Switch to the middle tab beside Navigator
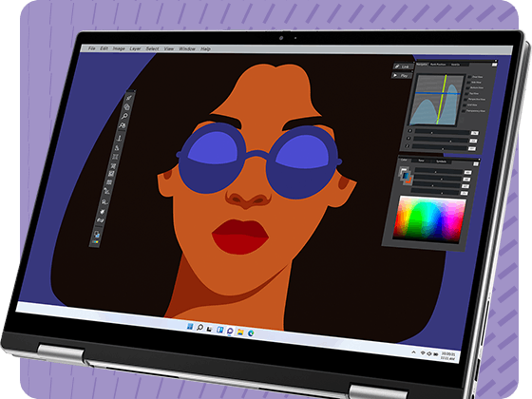 coord(438,65)
